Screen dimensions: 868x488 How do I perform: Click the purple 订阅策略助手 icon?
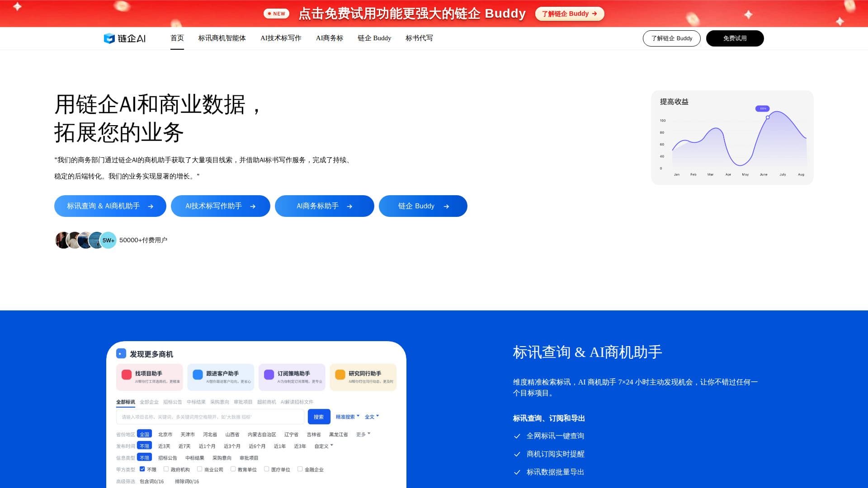(x=269, y=375)
